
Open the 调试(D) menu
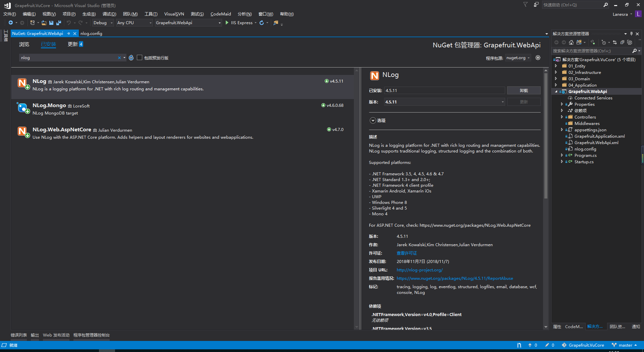(x=109, y=14)
